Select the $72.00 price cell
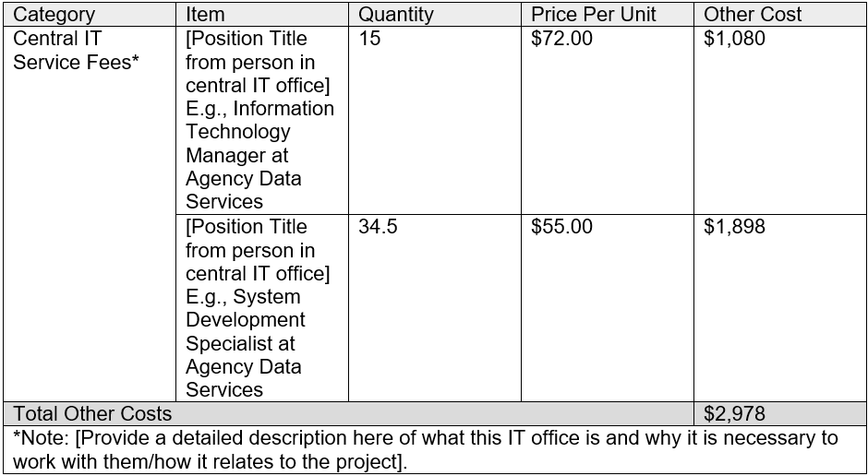Screen dimensions: 868x476 coord(561,39)
